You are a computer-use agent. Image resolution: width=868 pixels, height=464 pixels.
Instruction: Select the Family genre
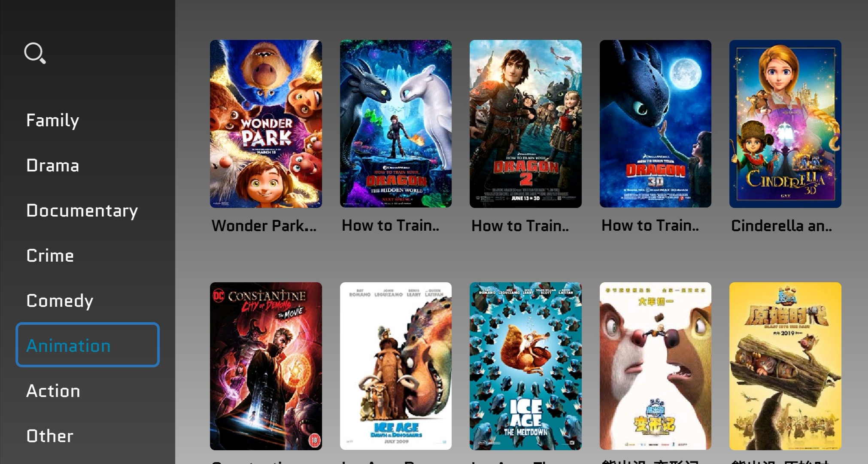[x=53, y=120]
